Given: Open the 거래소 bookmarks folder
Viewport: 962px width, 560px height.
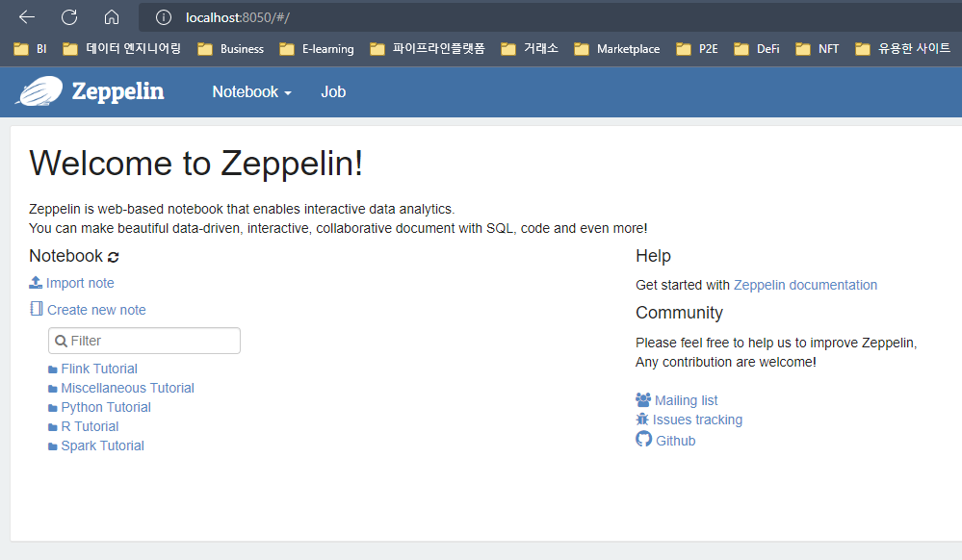Looking at the screenshot, I should pyautogui.click(x=530, y=48).
